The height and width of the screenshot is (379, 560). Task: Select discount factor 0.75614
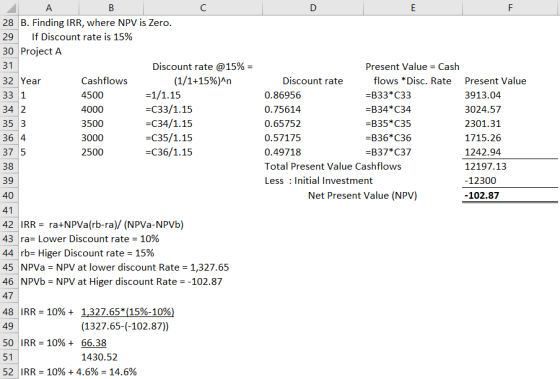coord(282,109)
